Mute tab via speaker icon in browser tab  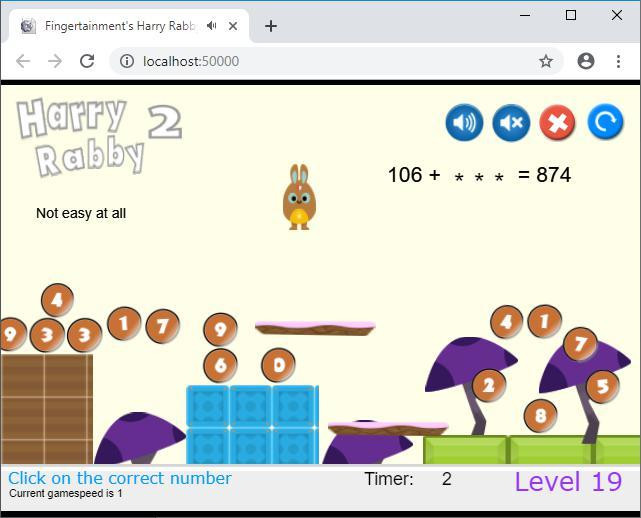[x=211, y=26]
